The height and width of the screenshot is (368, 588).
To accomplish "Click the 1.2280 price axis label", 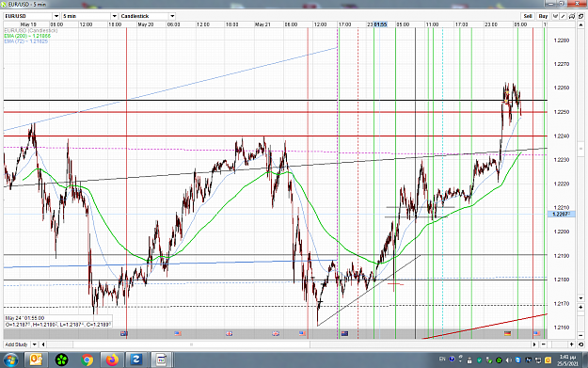I will coord(562,40).
